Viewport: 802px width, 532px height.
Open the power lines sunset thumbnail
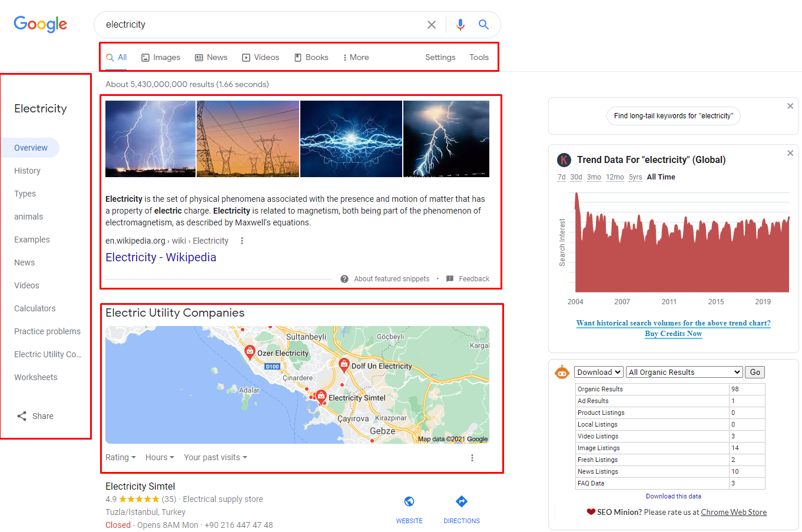point(248,139)
